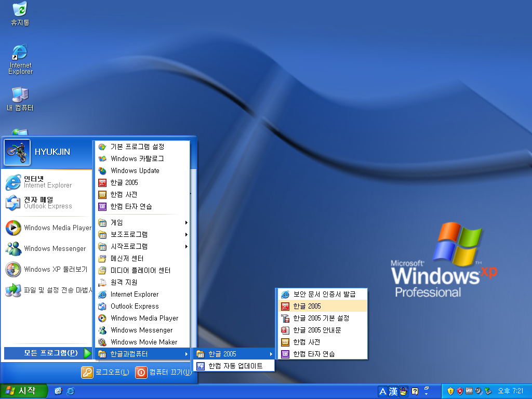Open Windows Messenger in recent programs list
This screenshot has height=399, width=532.
46,248
